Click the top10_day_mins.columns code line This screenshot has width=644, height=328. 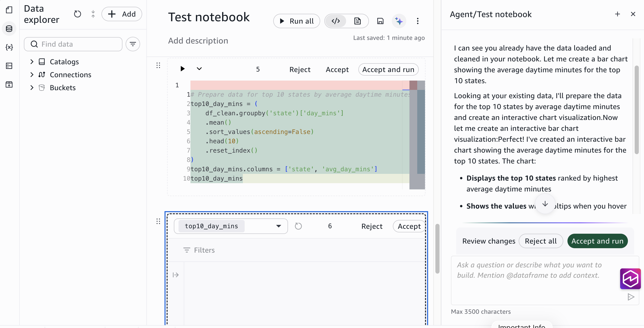(x=284, y=169)
